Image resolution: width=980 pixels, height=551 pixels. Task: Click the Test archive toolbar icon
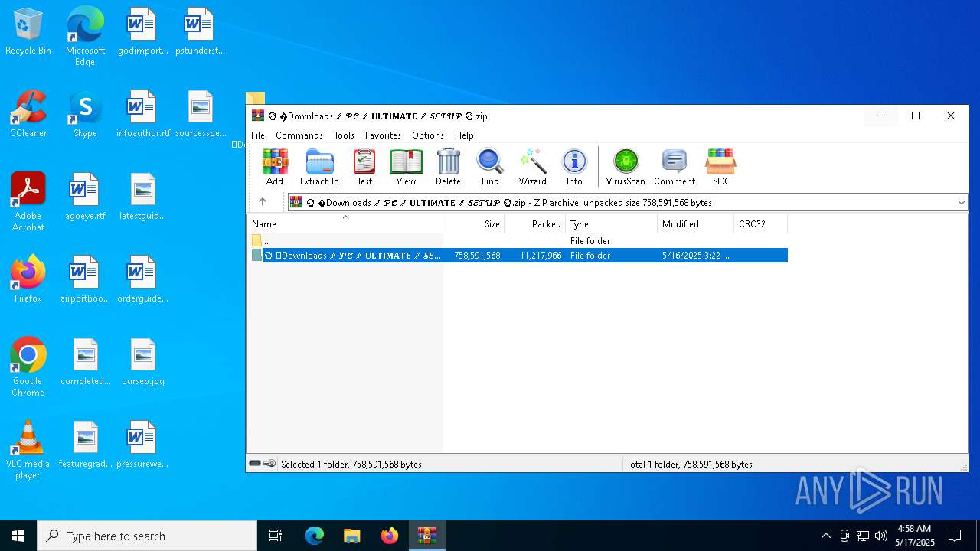[364, 167]
